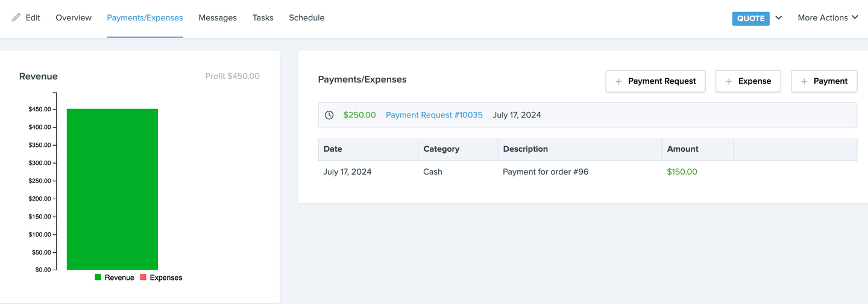868x304 pixels.
Task: Click the Cash category cell
Action: (433, 172)
